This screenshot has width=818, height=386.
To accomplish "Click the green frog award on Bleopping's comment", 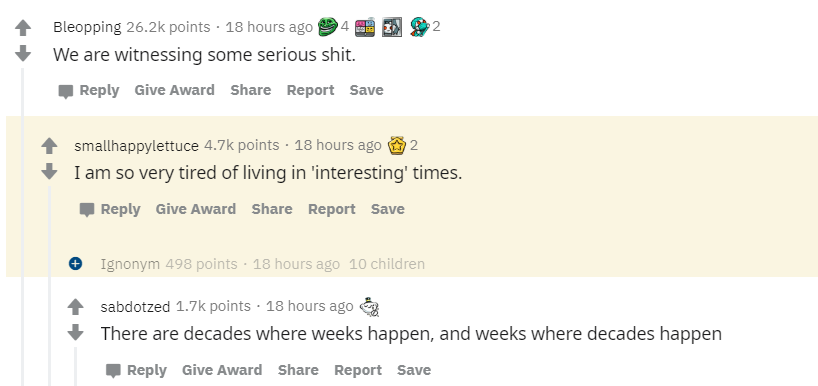I will coord(328,27).
